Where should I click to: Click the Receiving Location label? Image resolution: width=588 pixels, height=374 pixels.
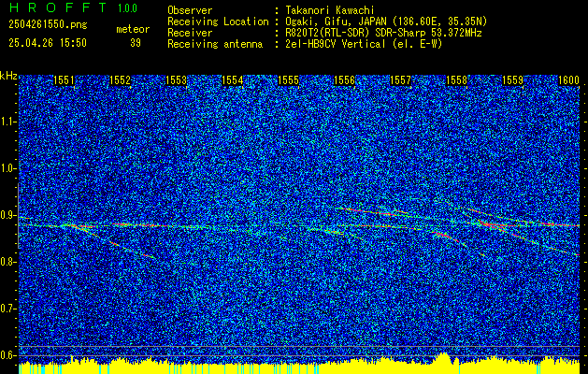[218, 22]
